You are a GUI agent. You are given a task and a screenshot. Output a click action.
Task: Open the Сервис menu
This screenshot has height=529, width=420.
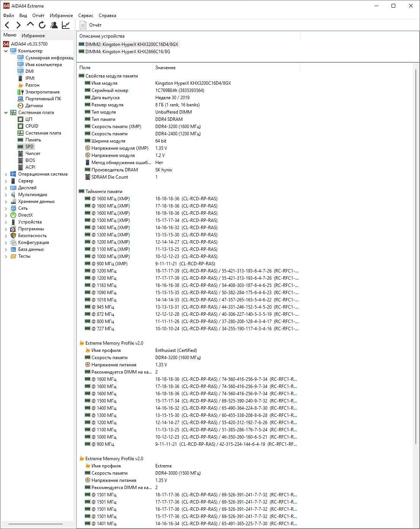click(x=86, y=16)
